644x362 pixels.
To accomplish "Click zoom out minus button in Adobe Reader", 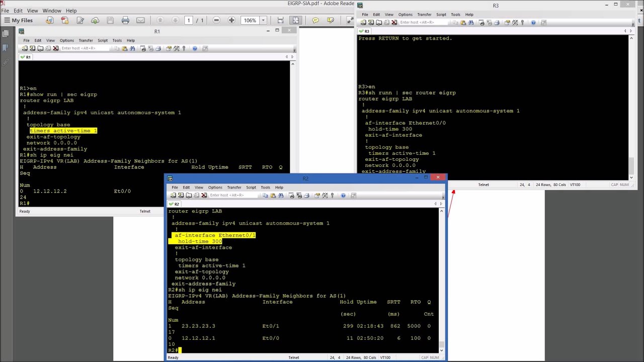I will pos(216,20).
